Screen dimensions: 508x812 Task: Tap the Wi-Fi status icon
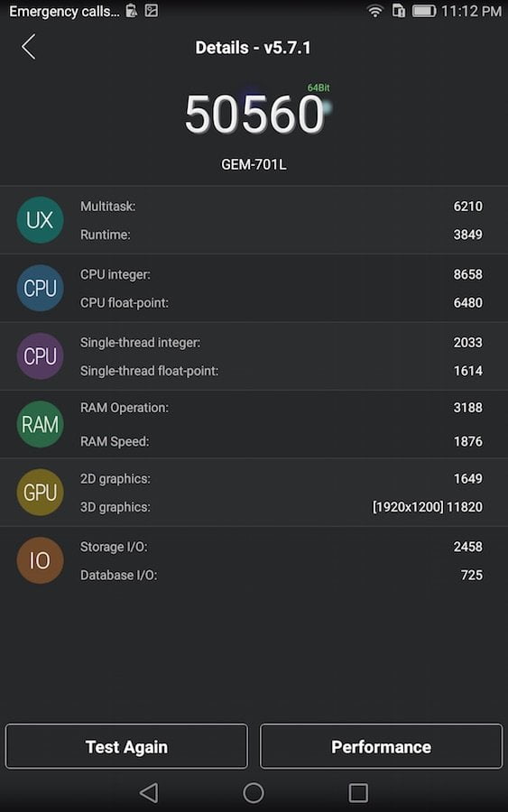click(x=375, y=11)
